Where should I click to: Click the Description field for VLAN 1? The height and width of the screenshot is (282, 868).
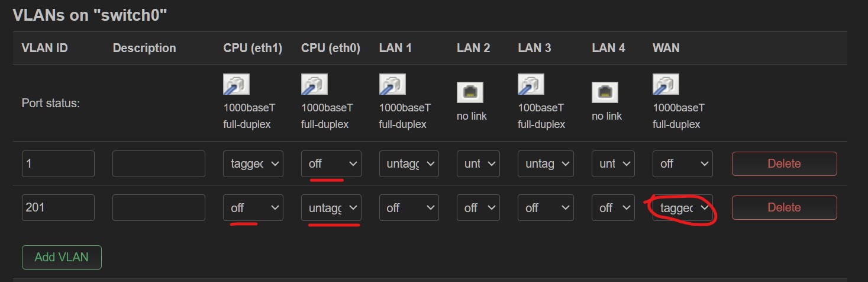(159, 164)
